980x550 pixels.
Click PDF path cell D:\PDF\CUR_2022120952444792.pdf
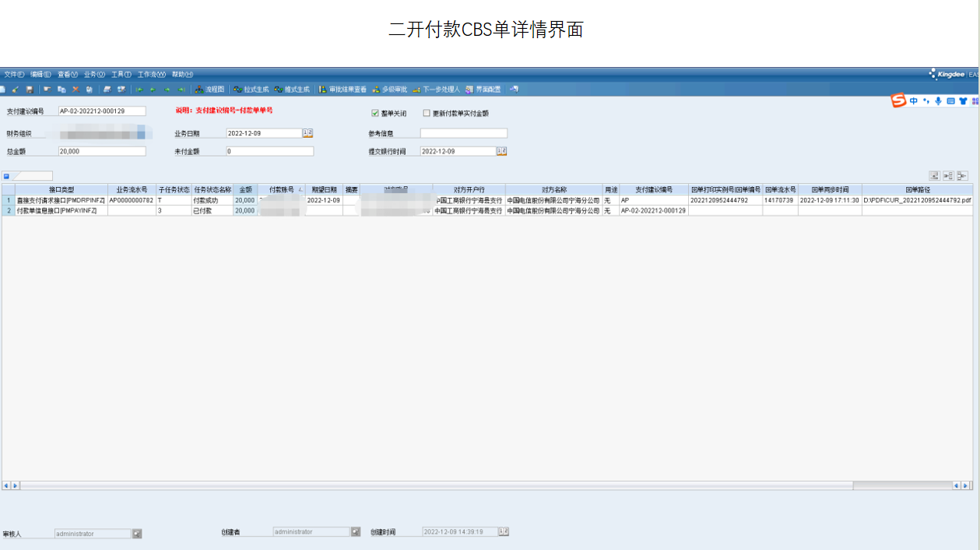(x=918, y=200)
